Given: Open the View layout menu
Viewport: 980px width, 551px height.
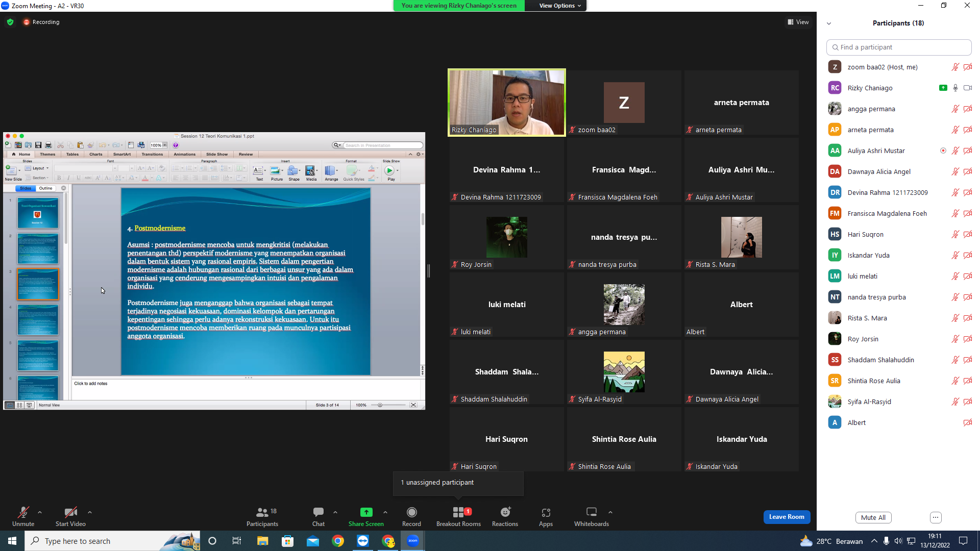Looking at the screenshot, I should tap(798, 22).
